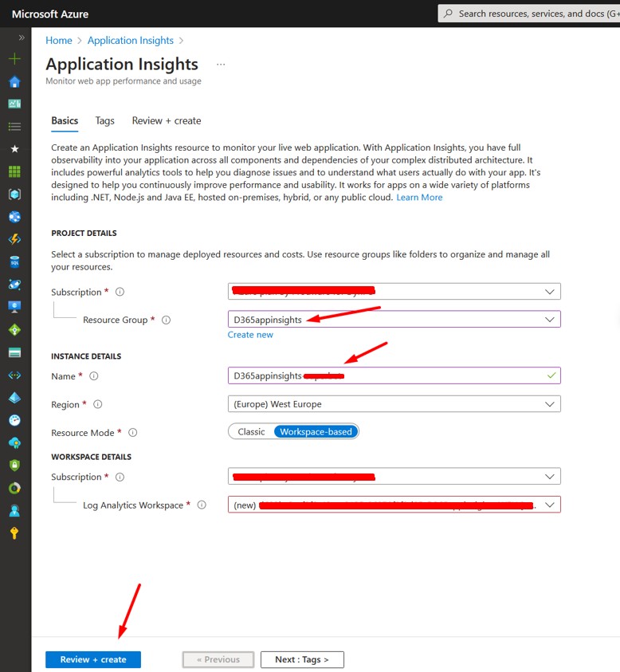This screenshot has width=620, height=672.
Task: Click the Microsoft Azure logo text
Action: pos(50,14)
